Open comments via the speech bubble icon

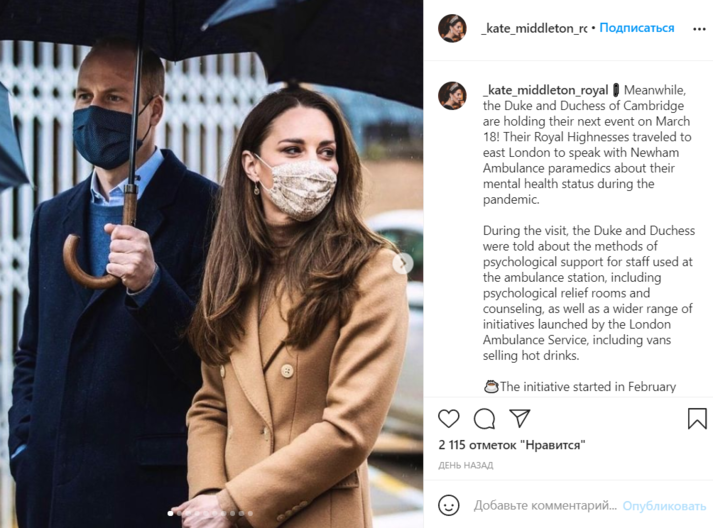coord(484,418)
